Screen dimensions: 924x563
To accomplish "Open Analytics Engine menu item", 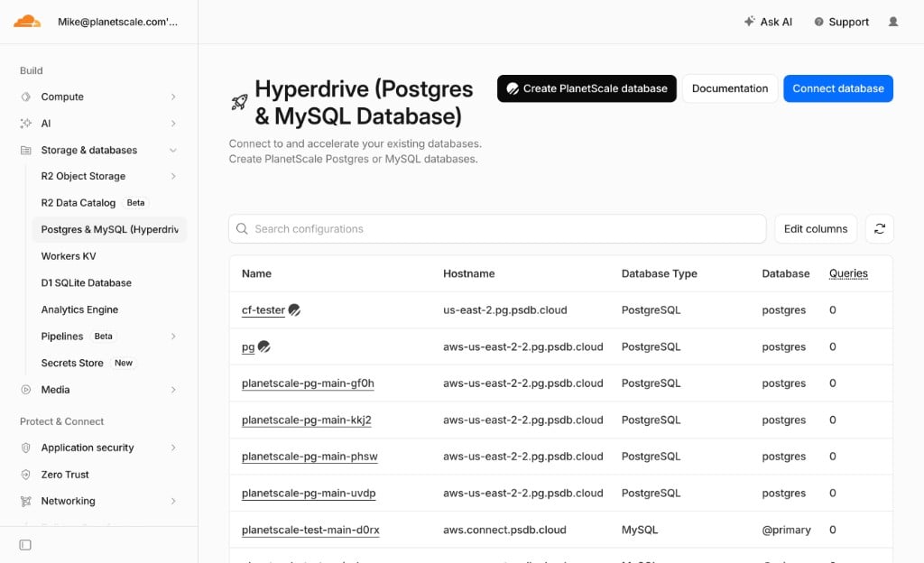I will 79,309.
